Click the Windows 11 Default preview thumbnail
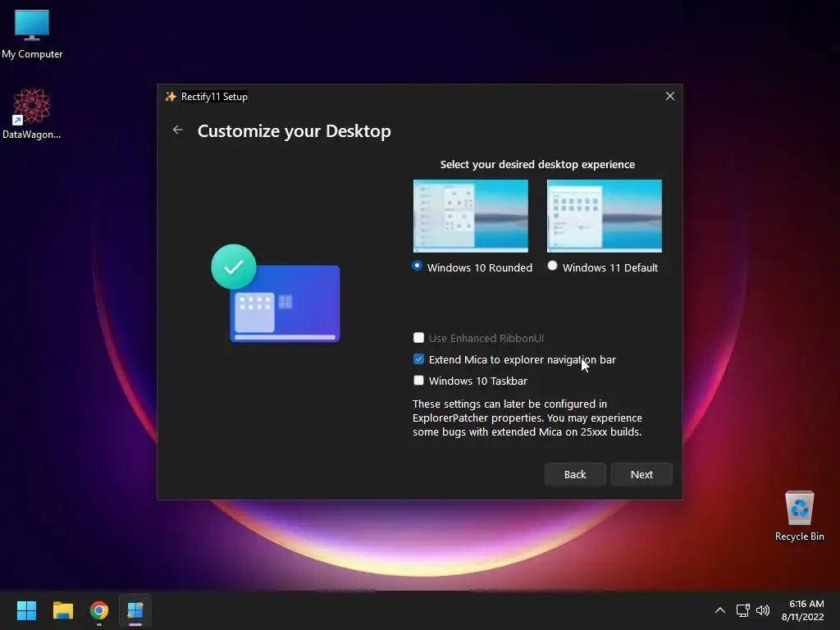Viewport: 840px width, 630px height. [605, 216]
